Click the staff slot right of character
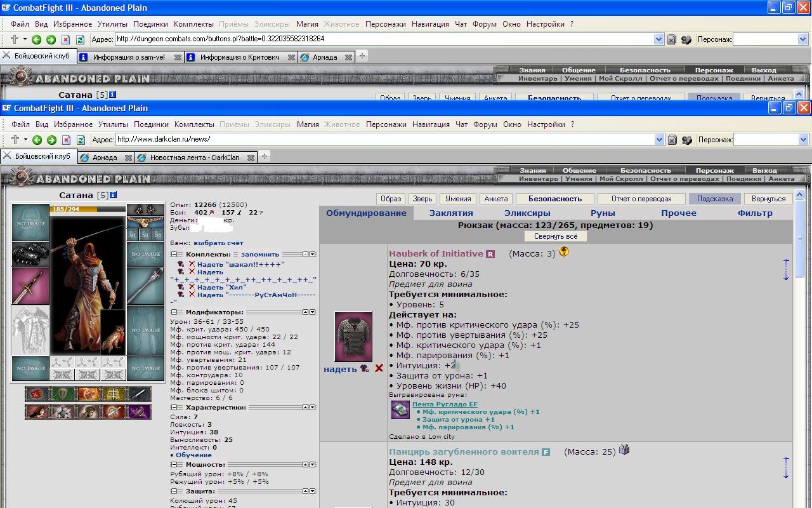812x508 pixels. tap(145, 286)
